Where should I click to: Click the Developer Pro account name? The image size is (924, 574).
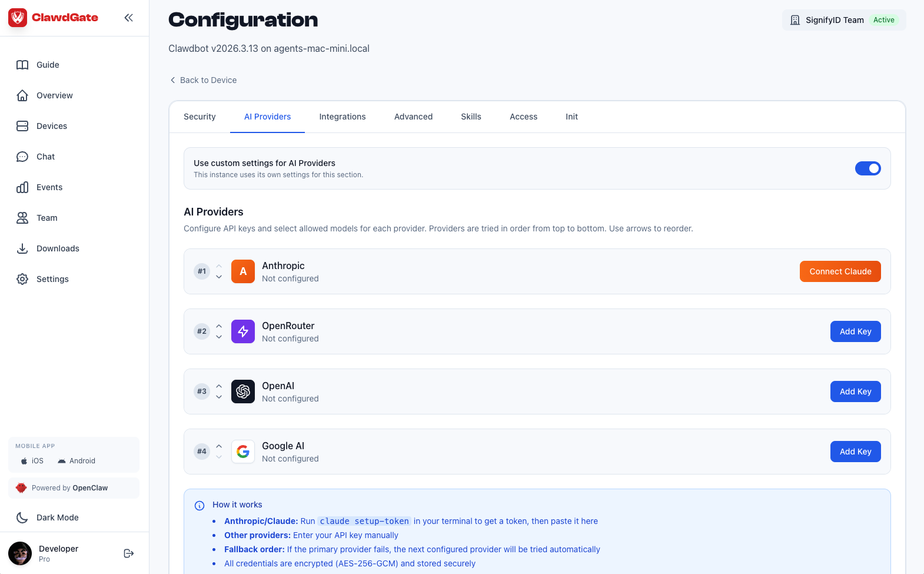[x=58, y=553]
